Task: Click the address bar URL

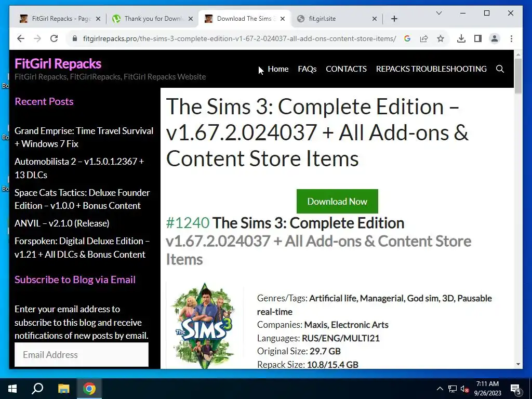Action: point(239,38)
